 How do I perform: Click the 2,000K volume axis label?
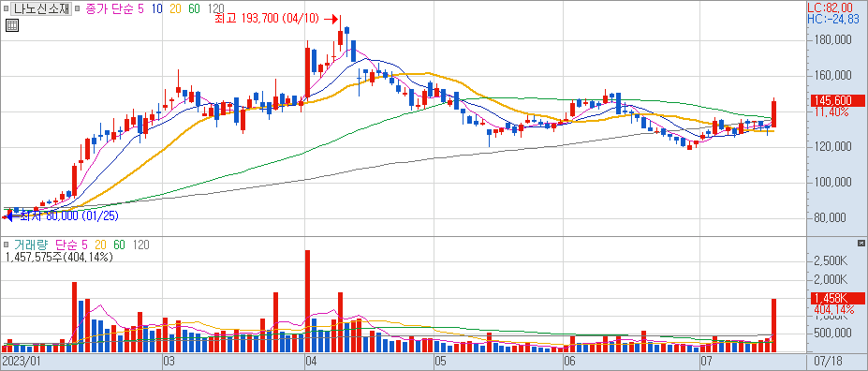tap(831, 279)
